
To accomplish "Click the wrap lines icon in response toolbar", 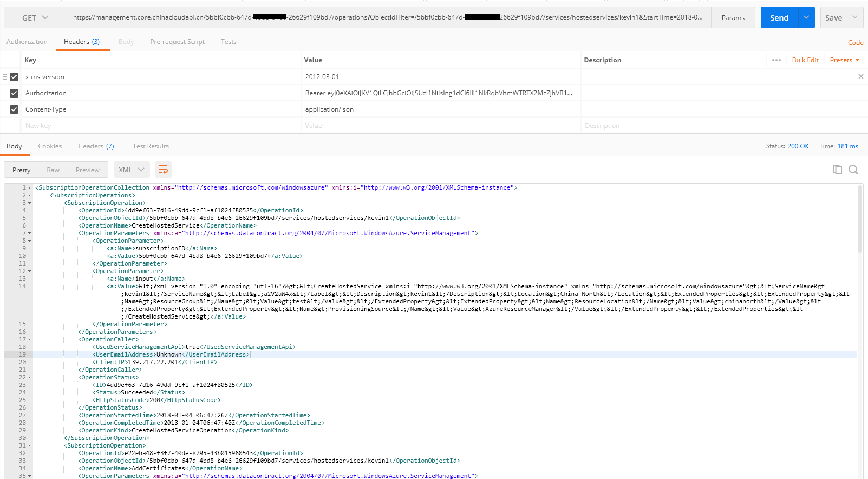I will pyautogui.click(x=163, y=170).
